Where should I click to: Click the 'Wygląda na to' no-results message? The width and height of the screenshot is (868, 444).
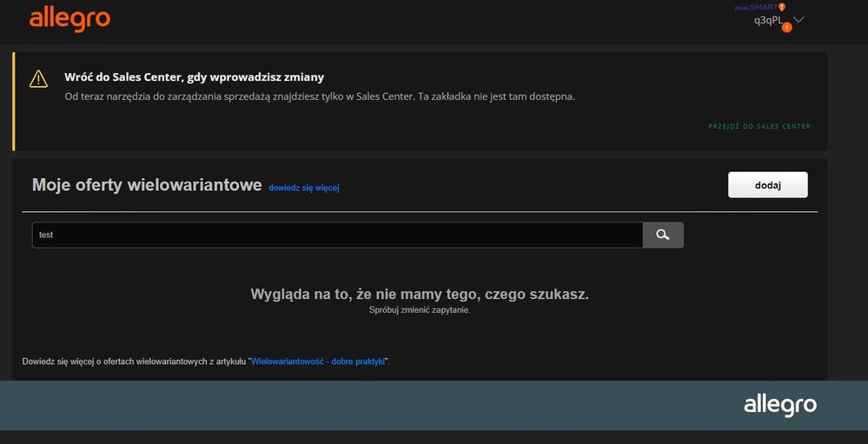click(420, 295)
